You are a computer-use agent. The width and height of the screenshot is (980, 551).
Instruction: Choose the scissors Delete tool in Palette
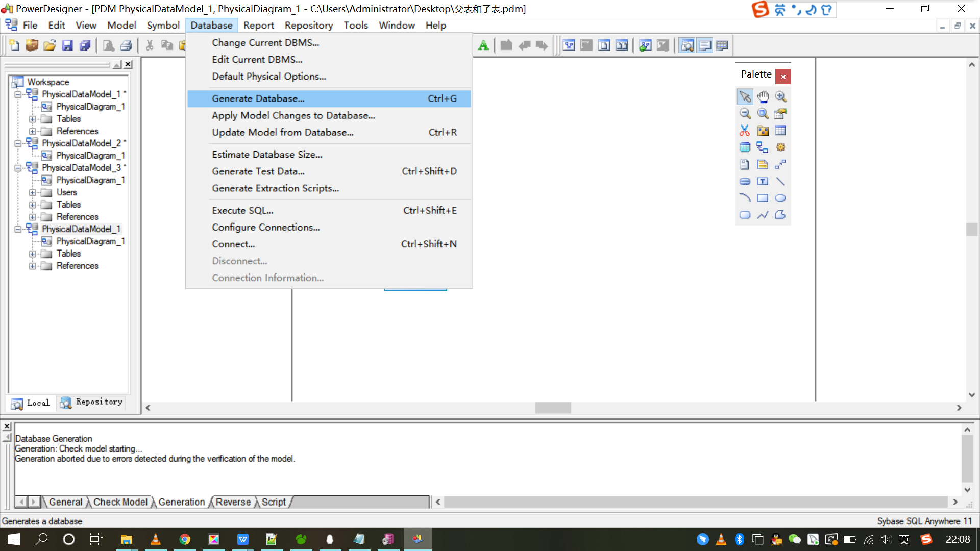tap(745, 131)
